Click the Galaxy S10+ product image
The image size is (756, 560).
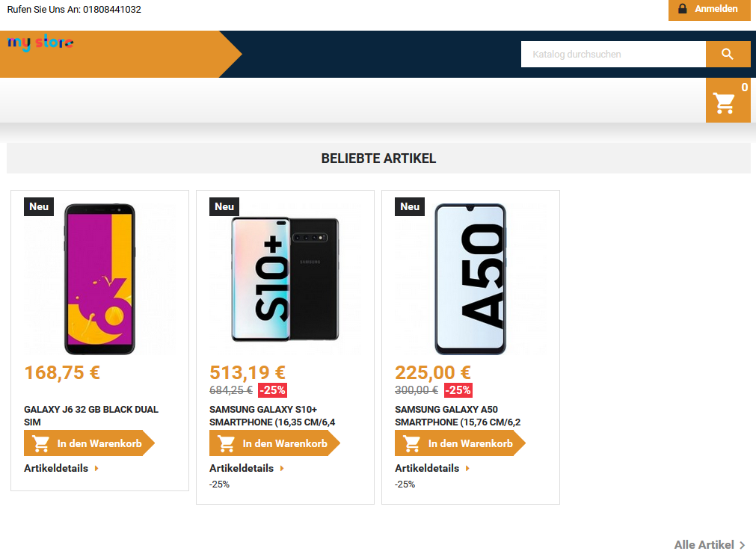[x=285, y=279]
